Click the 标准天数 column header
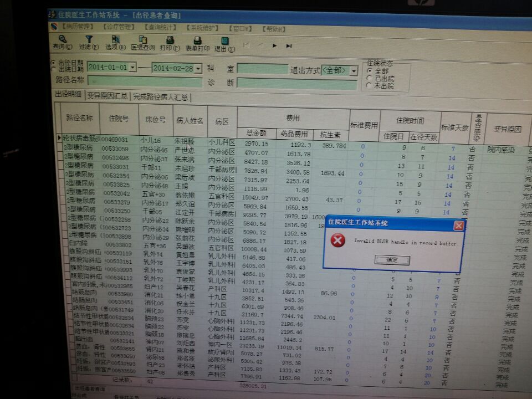The height and width of the screenshot is (399, 532). pyautogui.click(x=454, y=127)
